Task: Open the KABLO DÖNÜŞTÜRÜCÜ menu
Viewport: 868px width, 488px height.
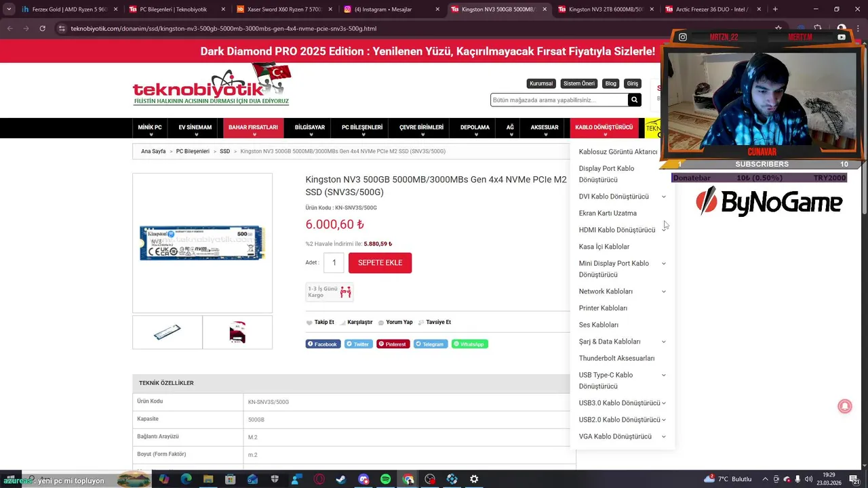Action: point(604,128)
